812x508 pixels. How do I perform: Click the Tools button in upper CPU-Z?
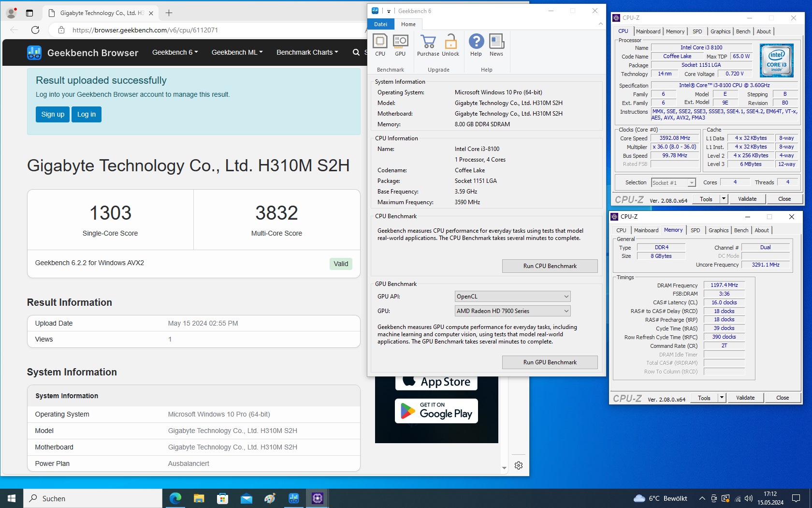(706, 199)
